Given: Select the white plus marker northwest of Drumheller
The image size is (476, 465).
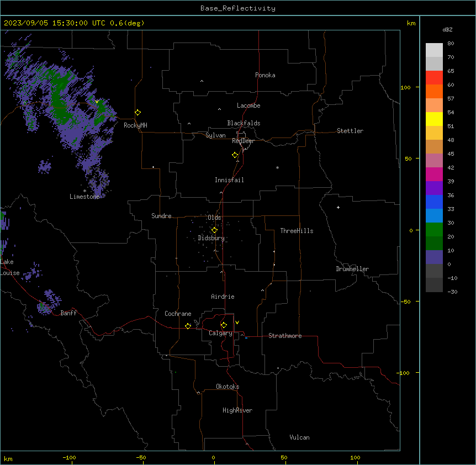Looking at the screenshot, I should [338, 207].
